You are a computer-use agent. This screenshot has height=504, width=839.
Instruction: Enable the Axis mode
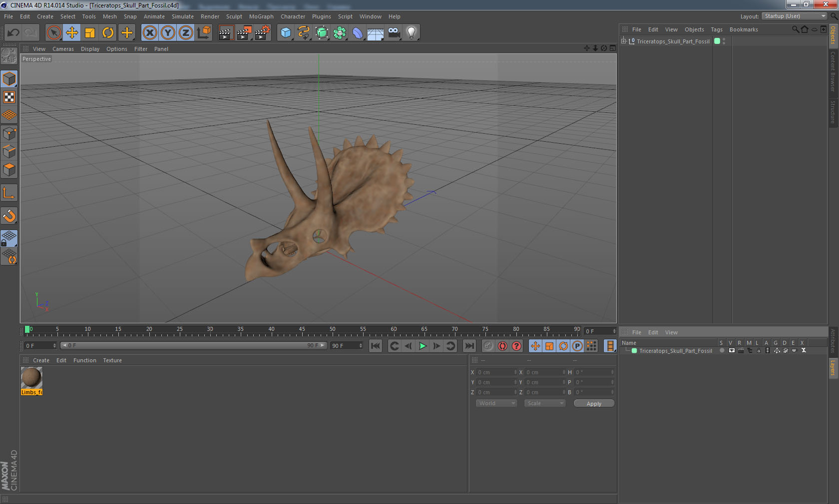point(9,193)
